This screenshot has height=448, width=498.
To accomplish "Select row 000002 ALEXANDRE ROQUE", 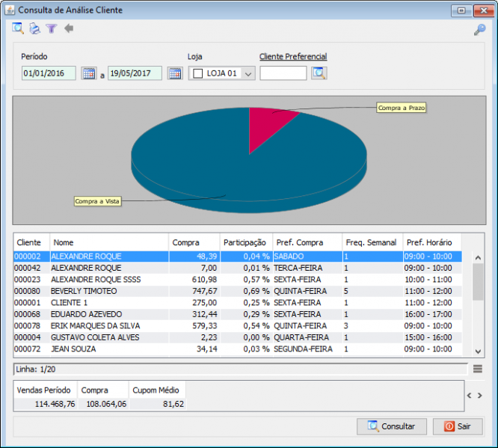I will [x=238, y=257].
